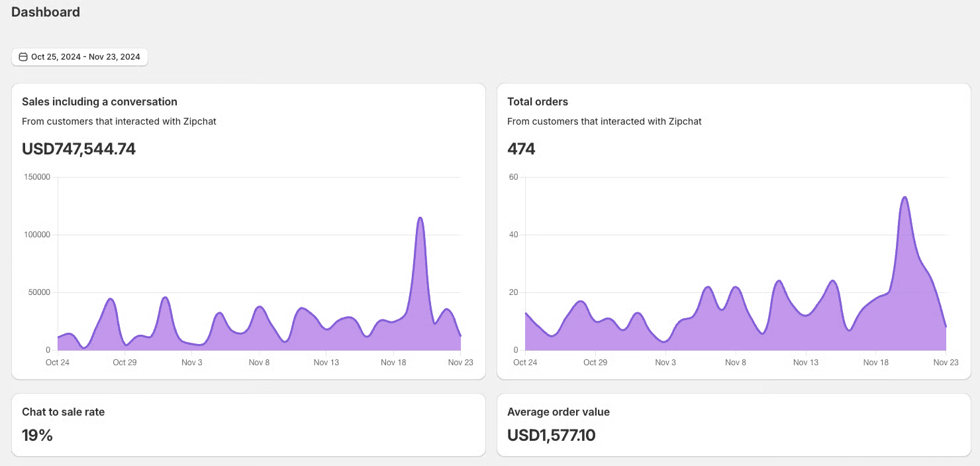Screen dimensions: 980x466
Task: Click the calendar icon in date button
Action: tap(23, 57)
